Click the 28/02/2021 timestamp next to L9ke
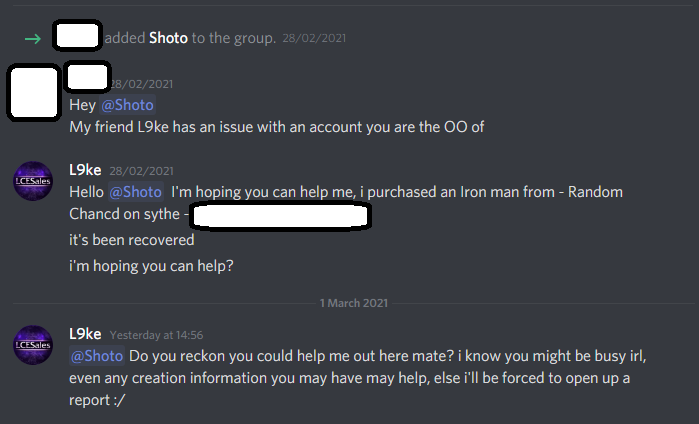 coord(141,171)
